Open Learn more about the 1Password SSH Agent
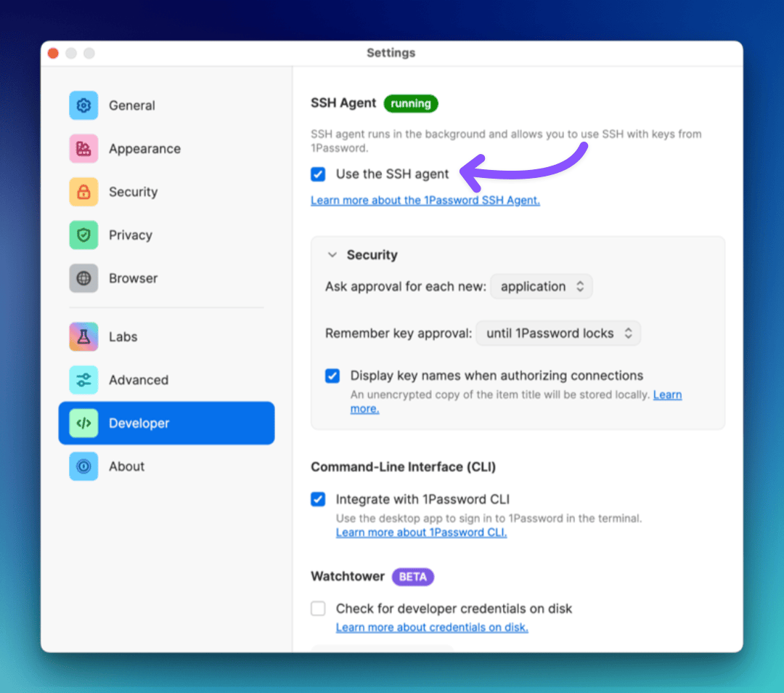Screen dimensions: 784x693 pyautogui.click(x=425, y=200)
